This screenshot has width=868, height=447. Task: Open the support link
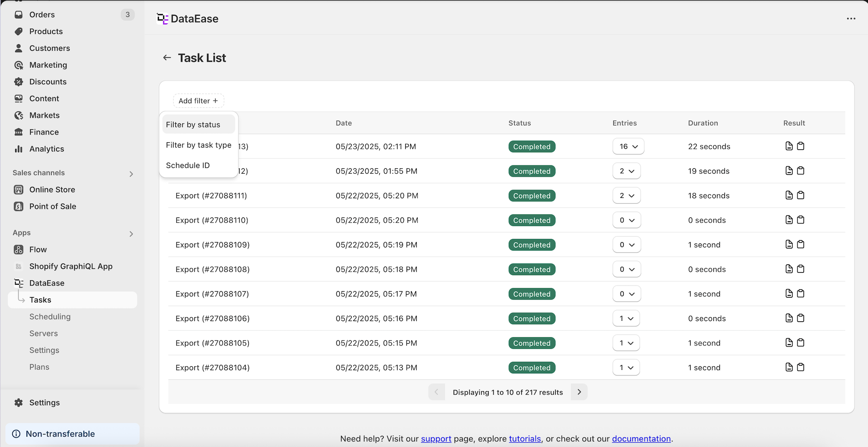click(x=436, y=439)
